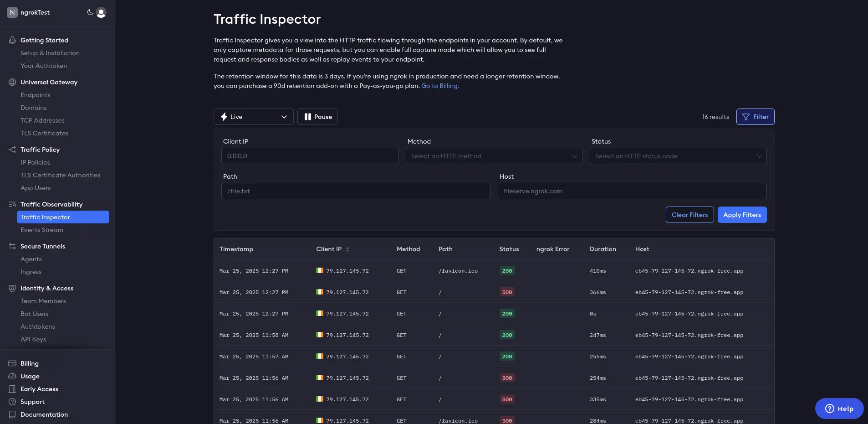The image size is (868, 424).
Task: Open the Help chat button
Action: [x=839, y=408]
